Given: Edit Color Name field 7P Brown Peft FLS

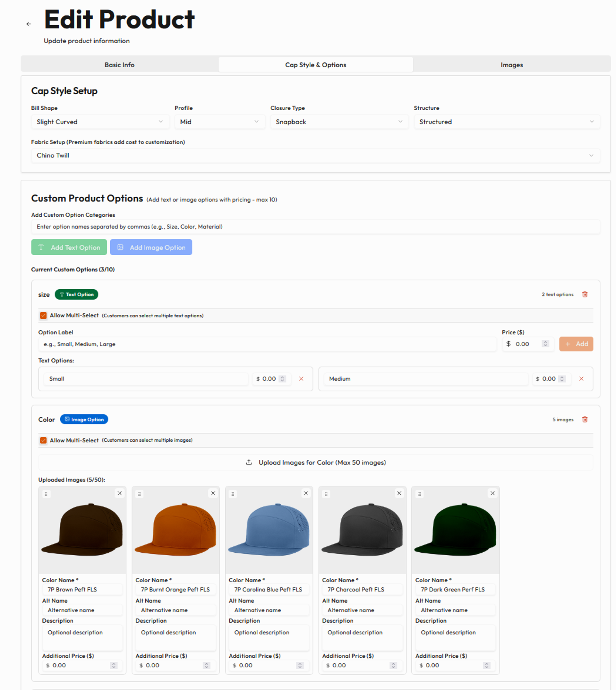Looking at the screenshot, I should 82,589.
